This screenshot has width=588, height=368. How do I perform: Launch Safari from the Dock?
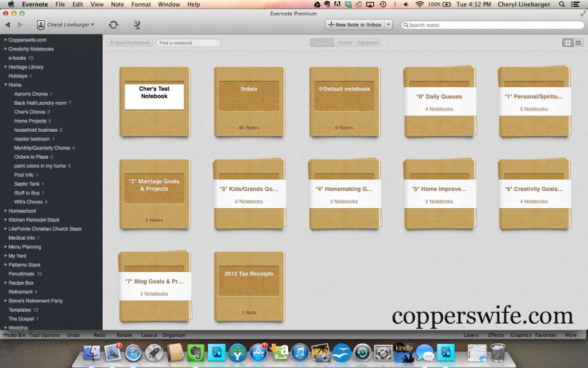[133, 353]
